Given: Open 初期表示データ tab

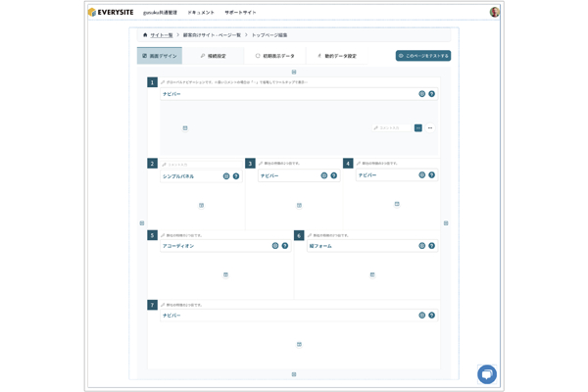Looking at the screenshot, I should (274, 56).
